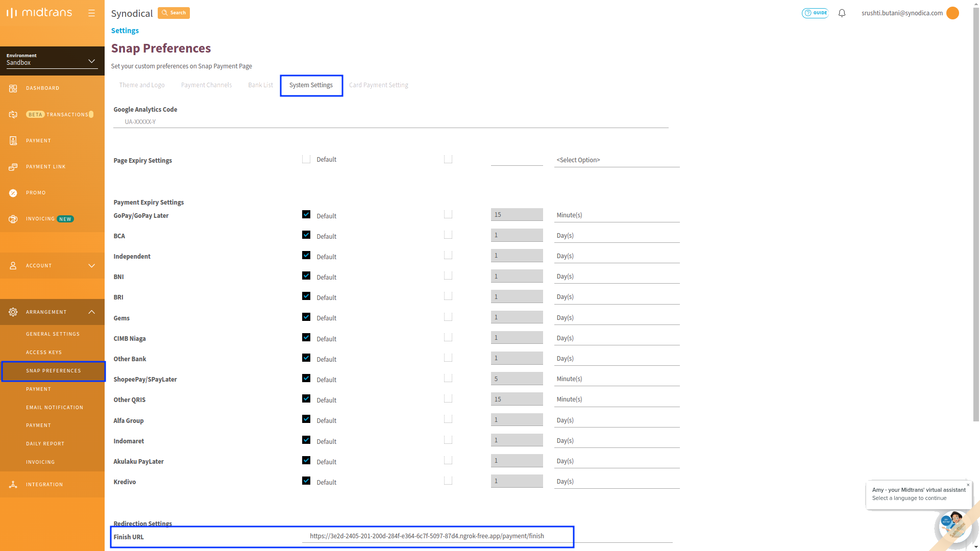This screenshot has width=980, height=551.
Task: Click the Payment Link sidebar icon
Action: [13, 167]
